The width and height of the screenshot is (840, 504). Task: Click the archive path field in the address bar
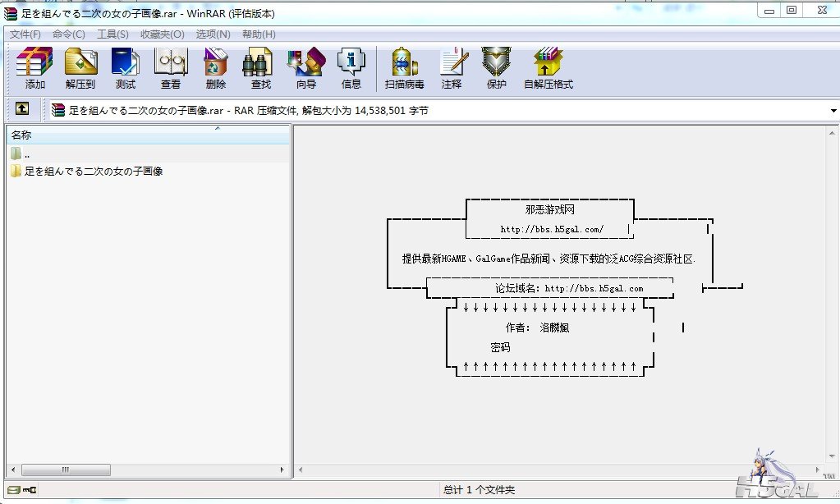click(x=439, y=111)
